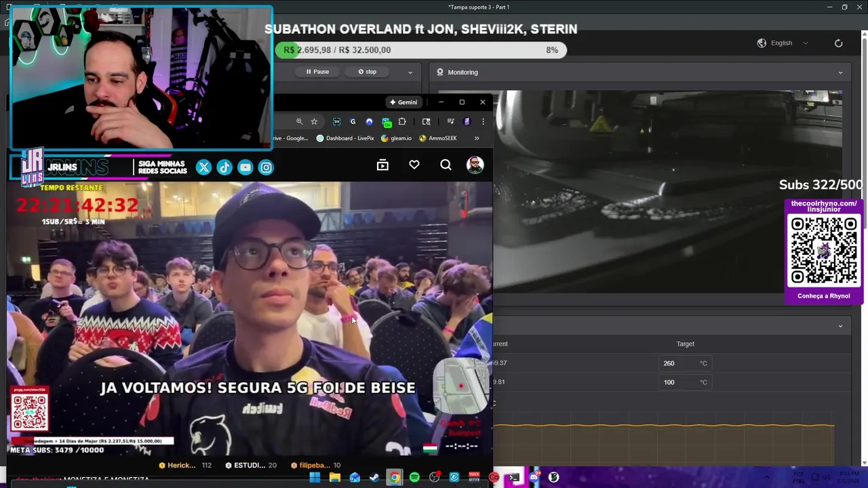
Task: Click the 'Herick... 112' leaderboard entry
Action: tap(185, 465)
